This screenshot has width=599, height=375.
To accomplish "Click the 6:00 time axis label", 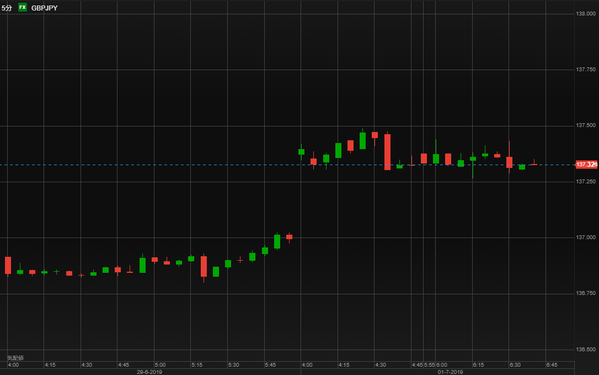I will 442,365.
